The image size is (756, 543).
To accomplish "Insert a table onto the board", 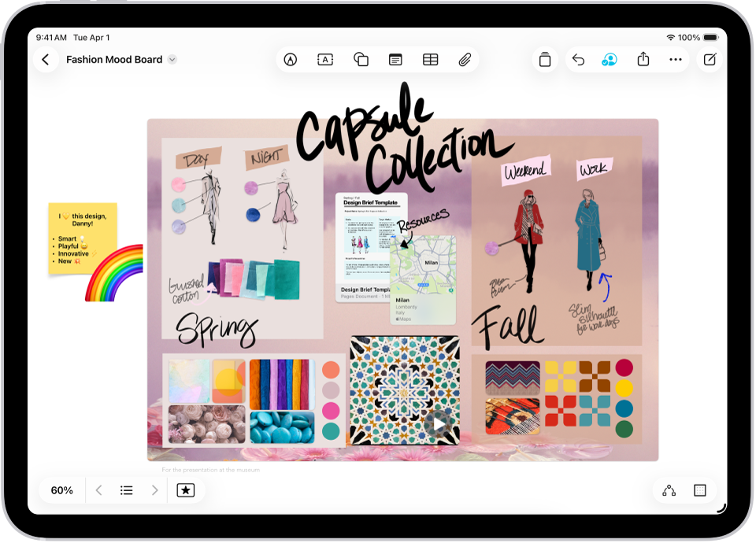I will pos(430,59).
